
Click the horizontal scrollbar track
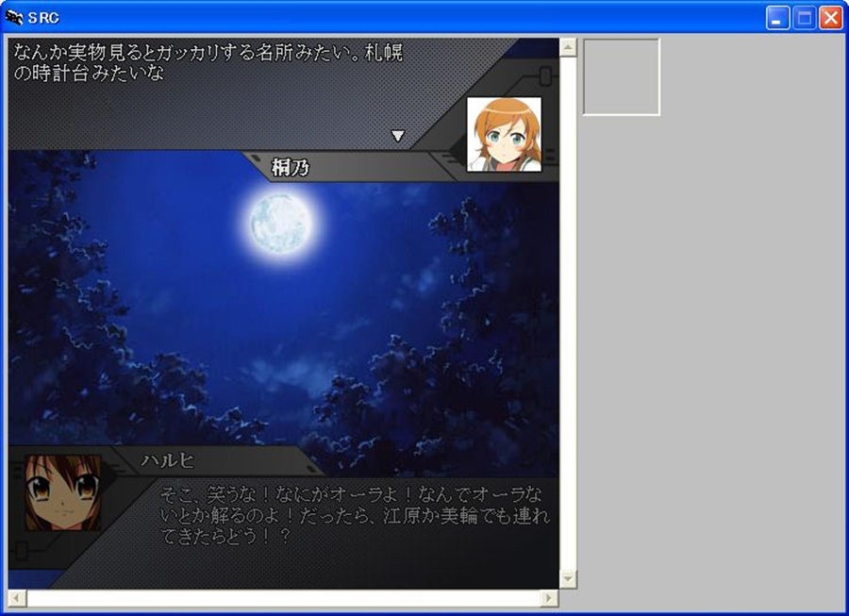[284, 598]
